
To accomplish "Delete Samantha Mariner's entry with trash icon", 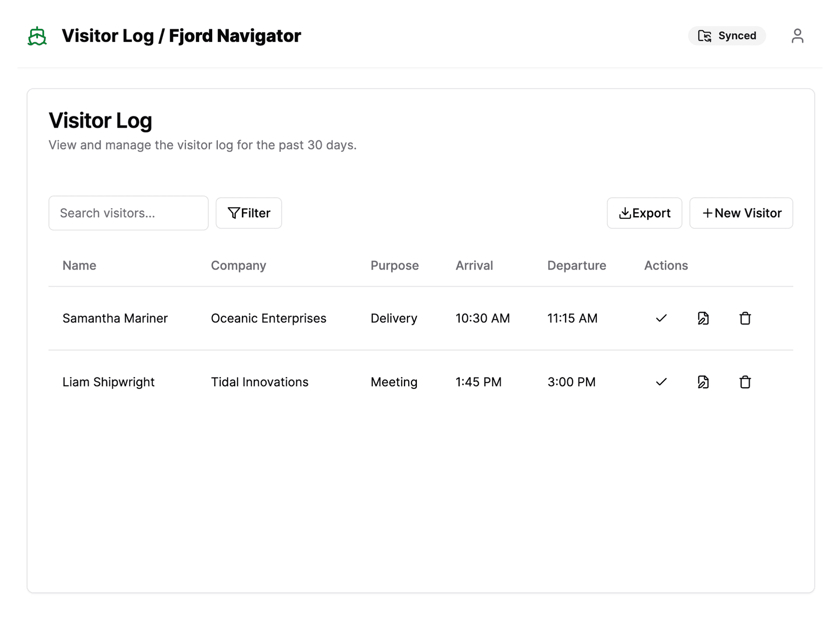I will point(745,318).
